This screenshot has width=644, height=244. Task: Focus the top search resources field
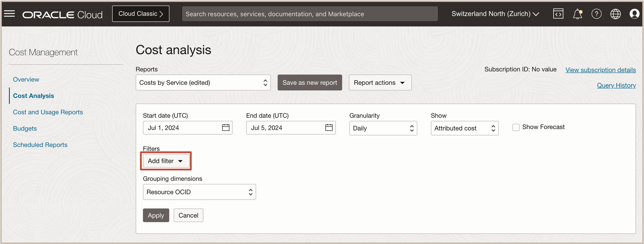[309, 14]
